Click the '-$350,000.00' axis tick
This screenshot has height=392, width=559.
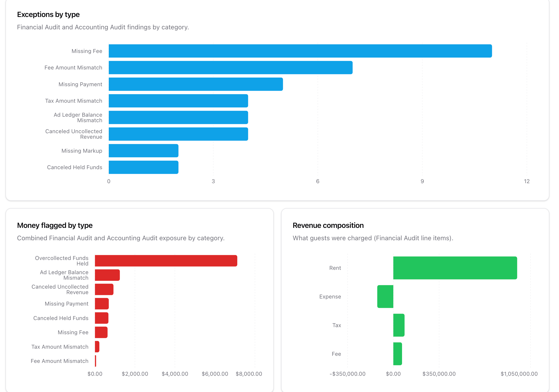pos(347,374)
